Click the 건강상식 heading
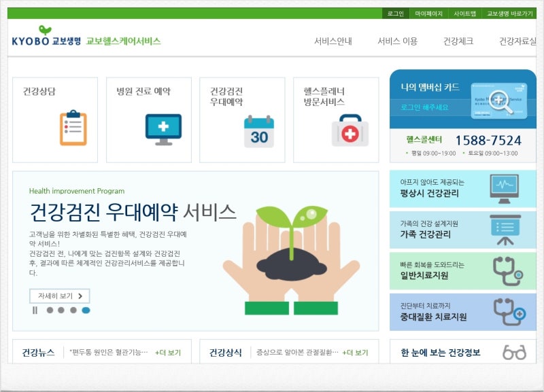 [x=226, y=353]
